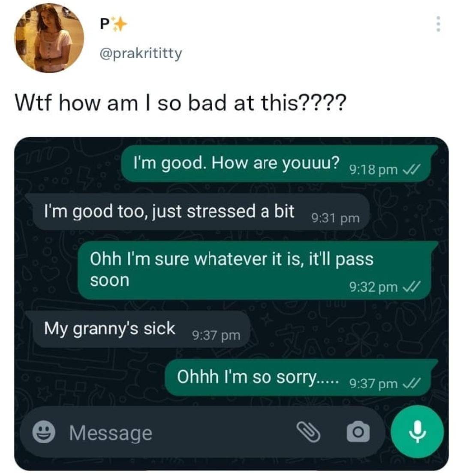Click the double ticks on last 9:37 pm message
Screen dimensions: 463x476
pos(412,383)
